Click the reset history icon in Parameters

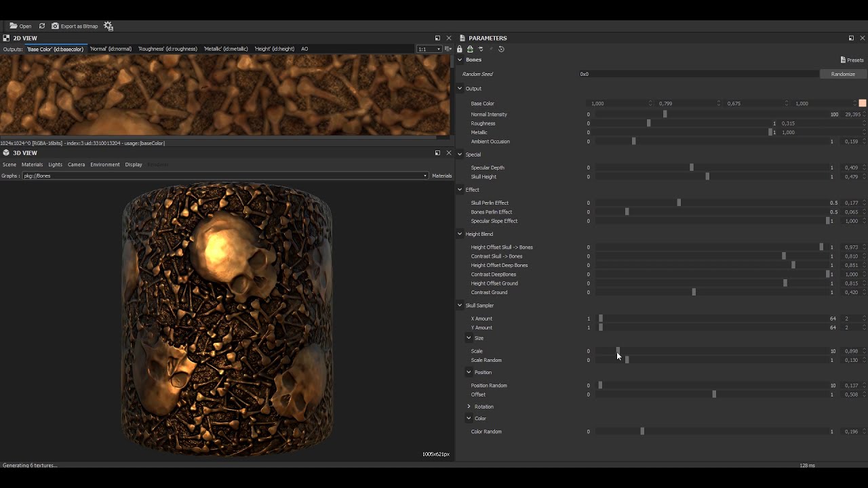[x=501, y=49]
